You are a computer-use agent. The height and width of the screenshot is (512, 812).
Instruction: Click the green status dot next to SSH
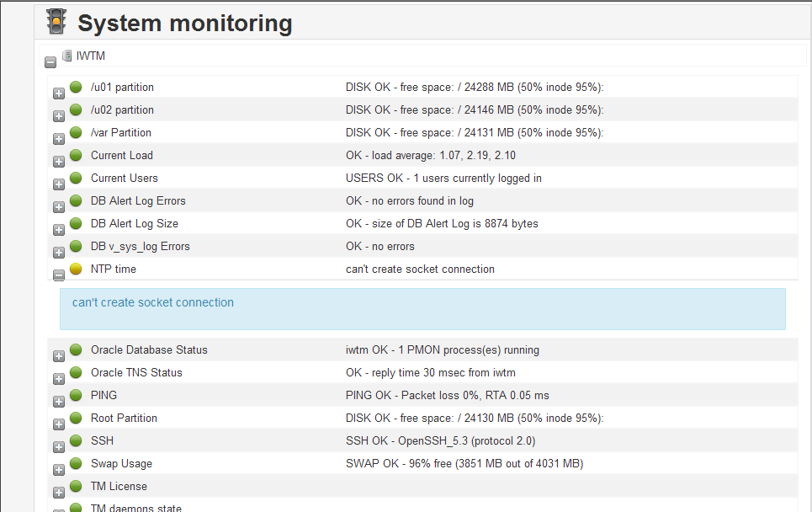pyautogui.click(x=76, y=440)
